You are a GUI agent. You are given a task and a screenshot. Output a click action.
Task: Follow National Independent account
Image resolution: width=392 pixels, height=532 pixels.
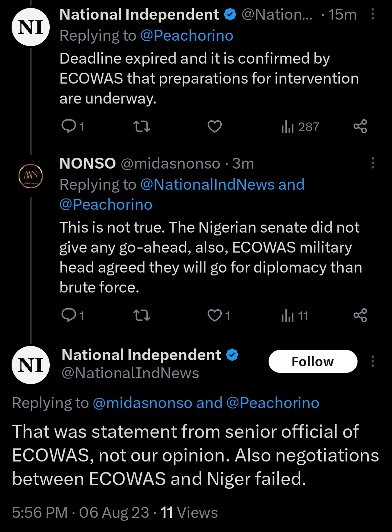pyautogui.click(x=313, y=362)
